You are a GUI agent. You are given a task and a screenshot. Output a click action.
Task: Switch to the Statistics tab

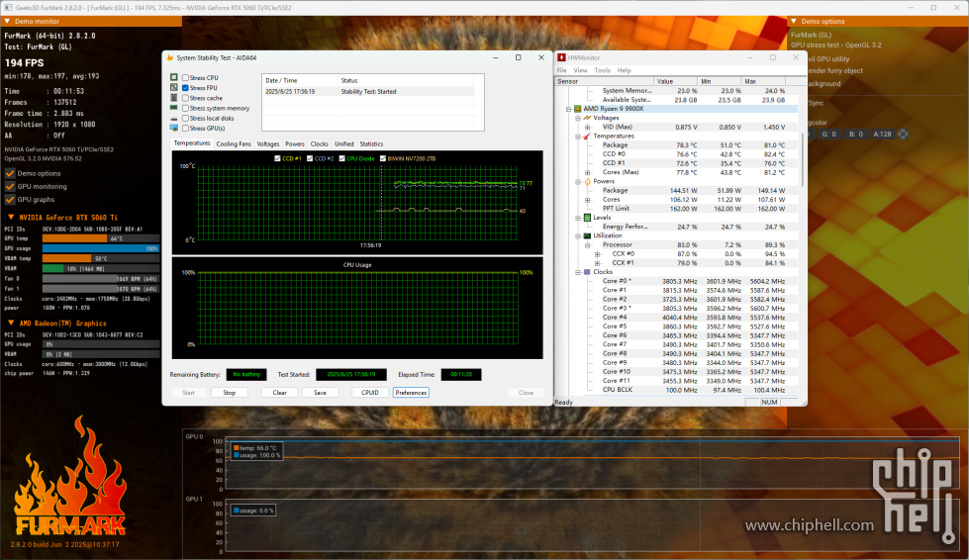(x=371, y=143)
